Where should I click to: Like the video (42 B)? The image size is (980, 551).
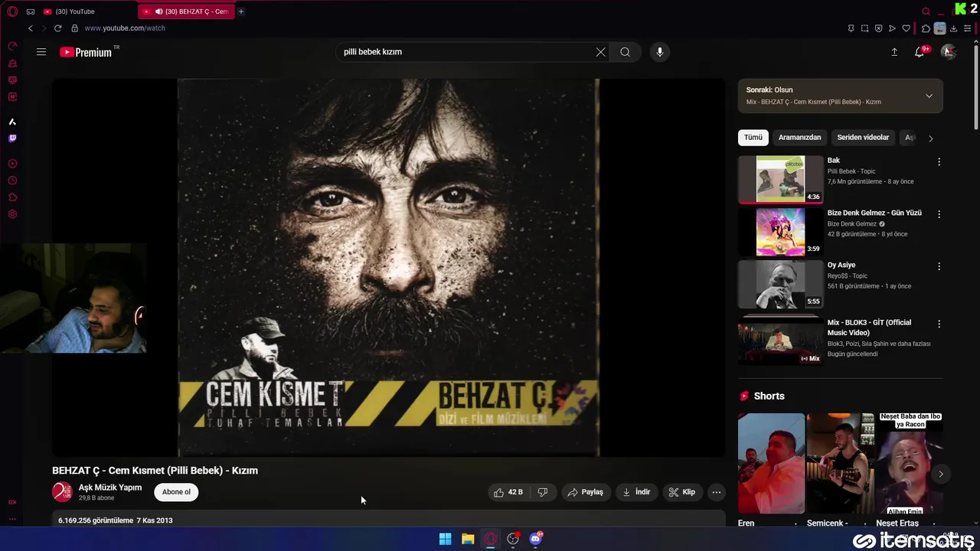click(x=508, y=492)
